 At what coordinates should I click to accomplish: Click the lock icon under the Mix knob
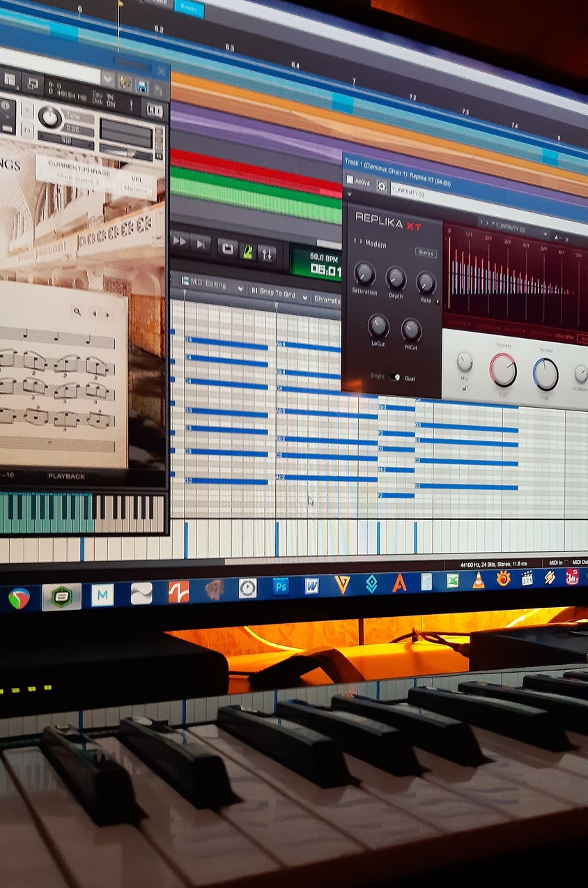(464, 389)
